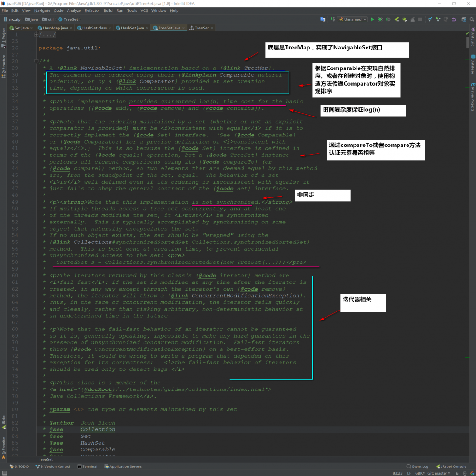
Task: Click the Stop square button
Action: (420, 19)
